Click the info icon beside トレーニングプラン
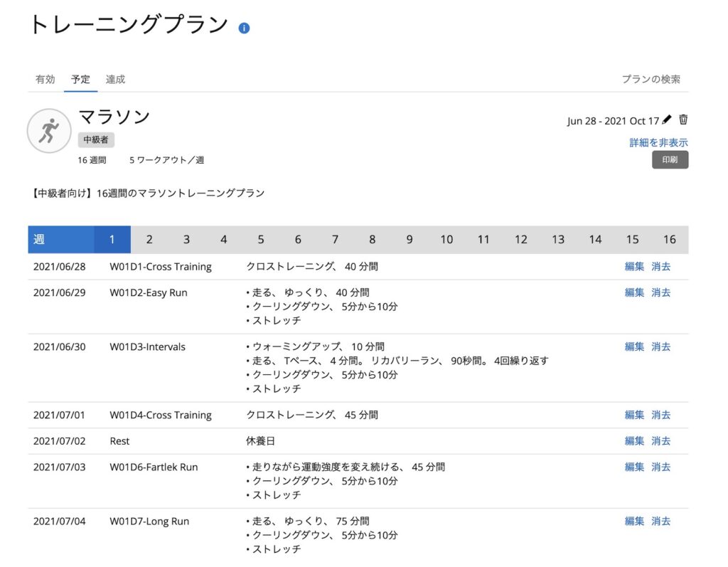Viewport: 728px width, 567px height. [244, 28]
